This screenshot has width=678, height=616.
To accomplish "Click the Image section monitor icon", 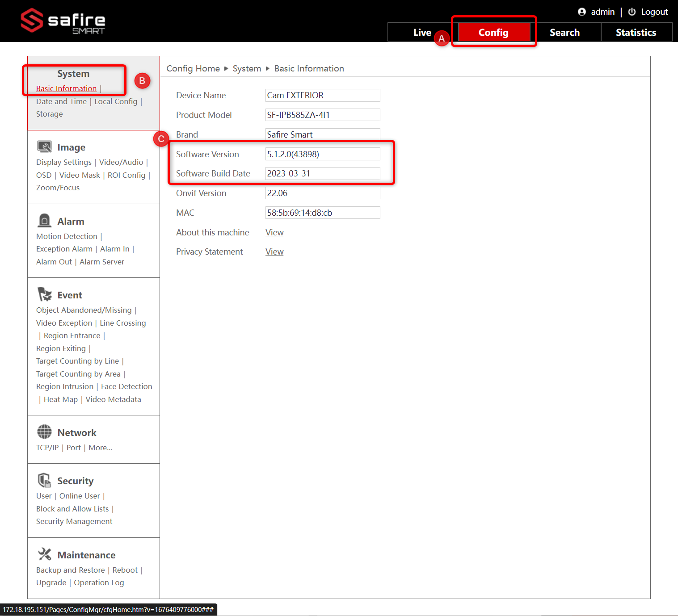I will (x=44, y=147).
